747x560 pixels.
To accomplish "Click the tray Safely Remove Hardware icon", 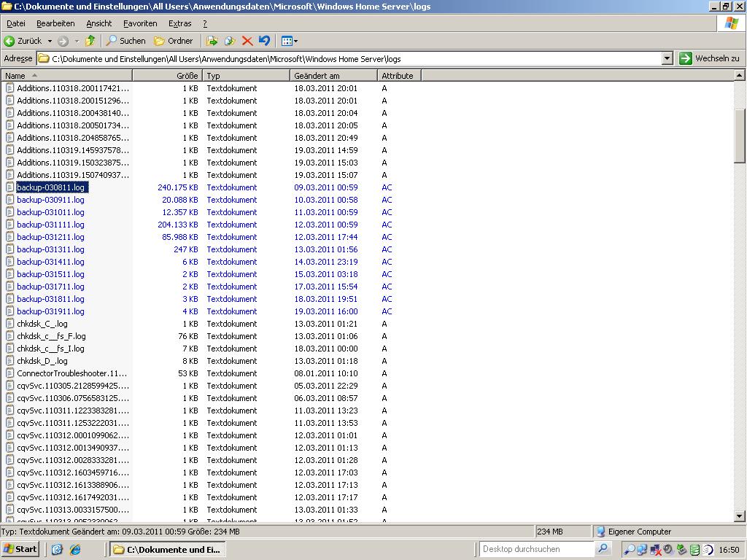I will click(682, 550).
